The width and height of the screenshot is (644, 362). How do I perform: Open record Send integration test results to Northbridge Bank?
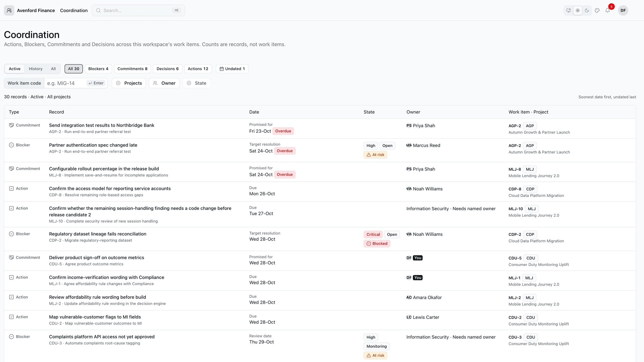click(x=102, y=125)
